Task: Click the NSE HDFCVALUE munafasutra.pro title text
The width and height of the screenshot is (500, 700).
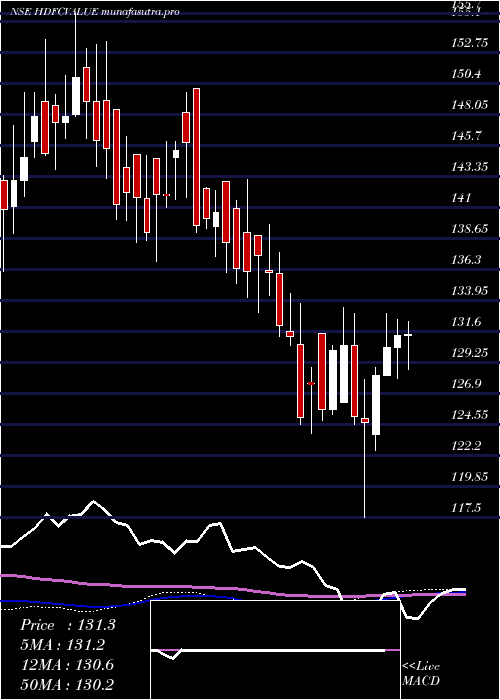Action: 95,12
